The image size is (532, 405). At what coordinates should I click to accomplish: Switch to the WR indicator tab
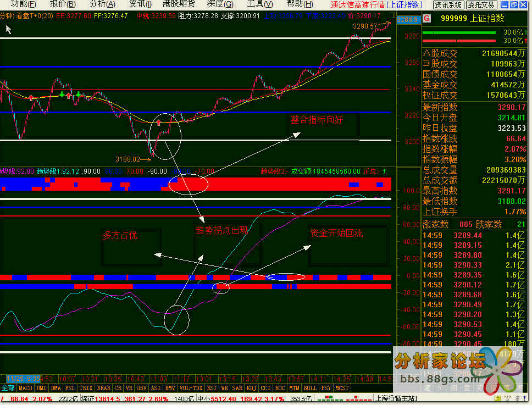225,388
